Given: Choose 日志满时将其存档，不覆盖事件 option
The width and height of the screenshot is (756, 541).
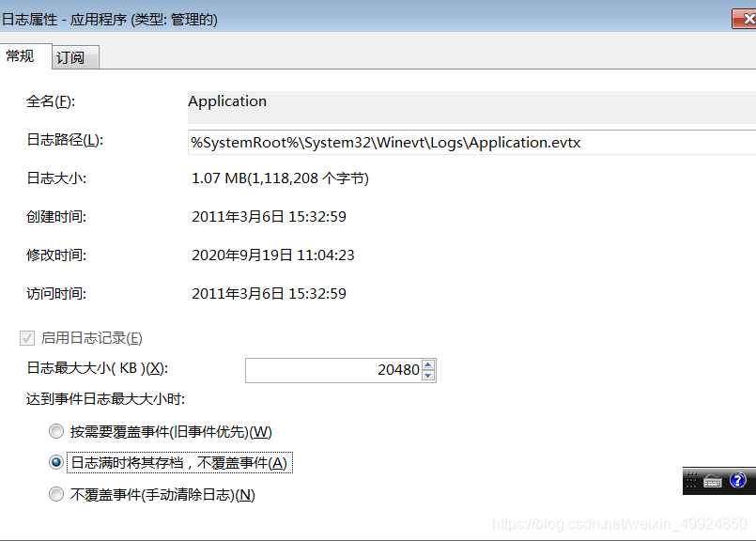Looking at the screenshot, I should tap(55, 463).
